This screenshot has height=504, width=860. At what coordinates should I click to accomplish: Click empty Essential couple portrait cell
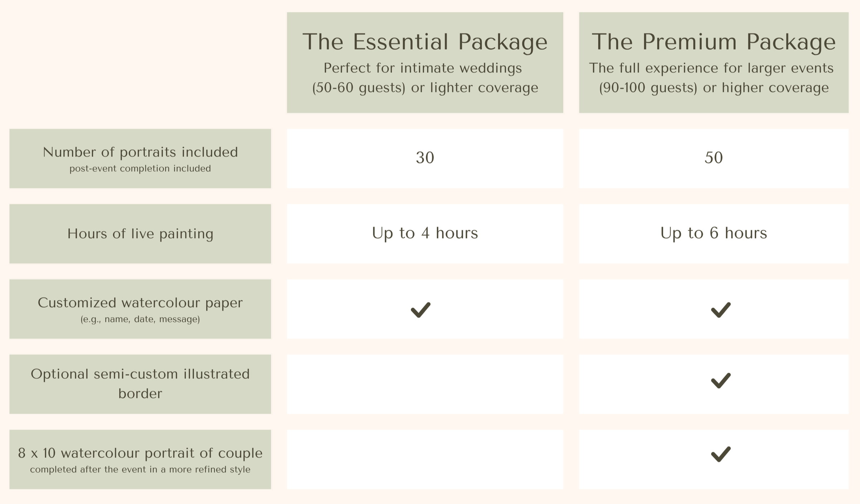click(x=425, y=459)
